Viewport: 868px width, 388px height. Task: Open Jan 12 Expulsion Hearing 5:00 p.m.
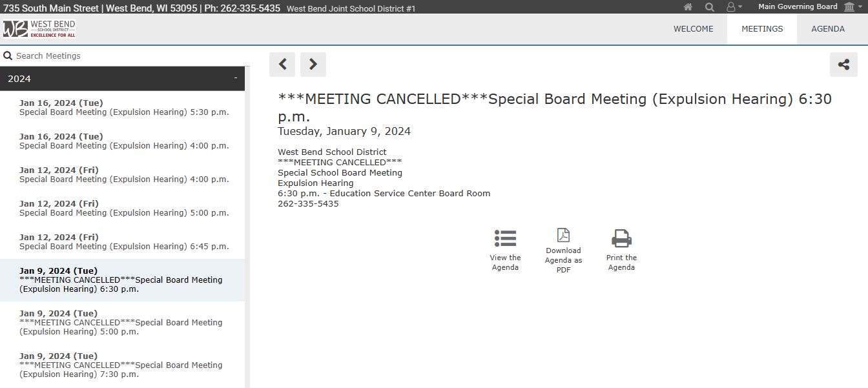tap(124, 209)
